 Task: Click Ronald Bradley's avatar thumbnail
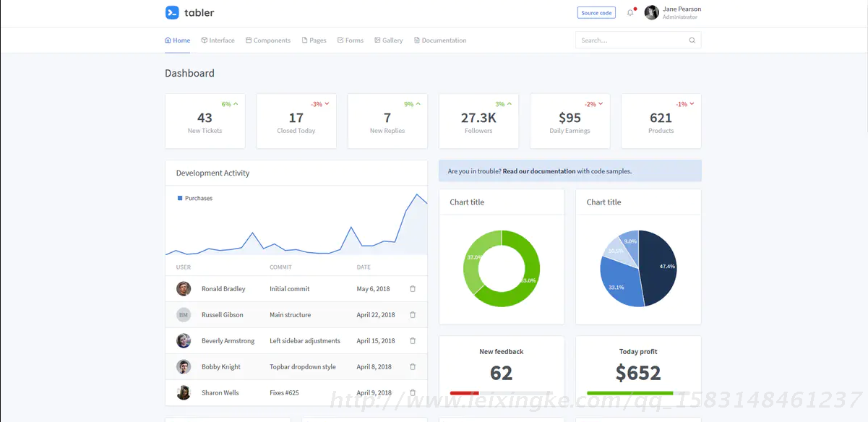184,289
